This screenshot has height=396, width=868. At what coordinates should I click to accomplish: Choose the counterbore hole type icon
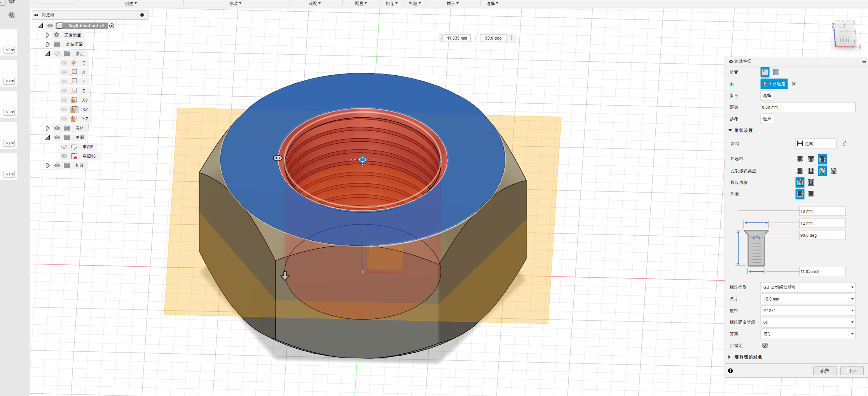(811, 159)
